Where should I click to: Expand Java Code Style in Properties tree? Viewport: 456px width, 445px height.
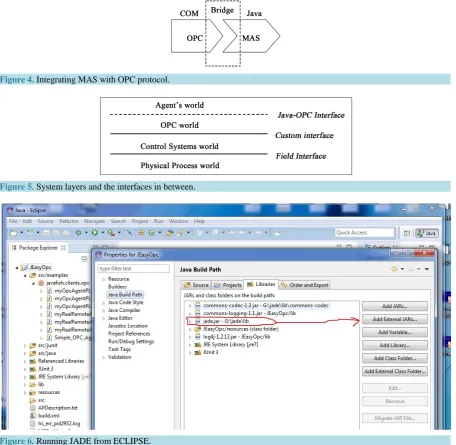coord(104,303)
